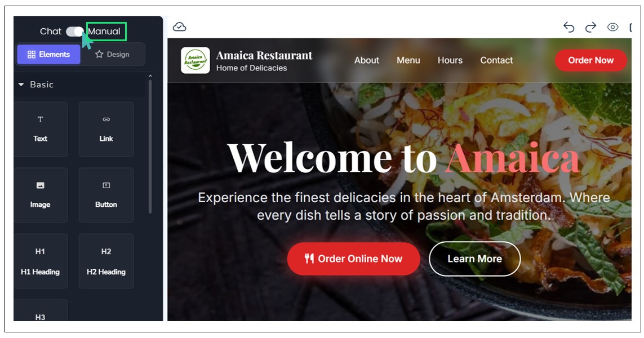The height and width of the screenshot is (338, 644).
Task: Click the sidebar scroll up arrow
Action: pos(150,76)
